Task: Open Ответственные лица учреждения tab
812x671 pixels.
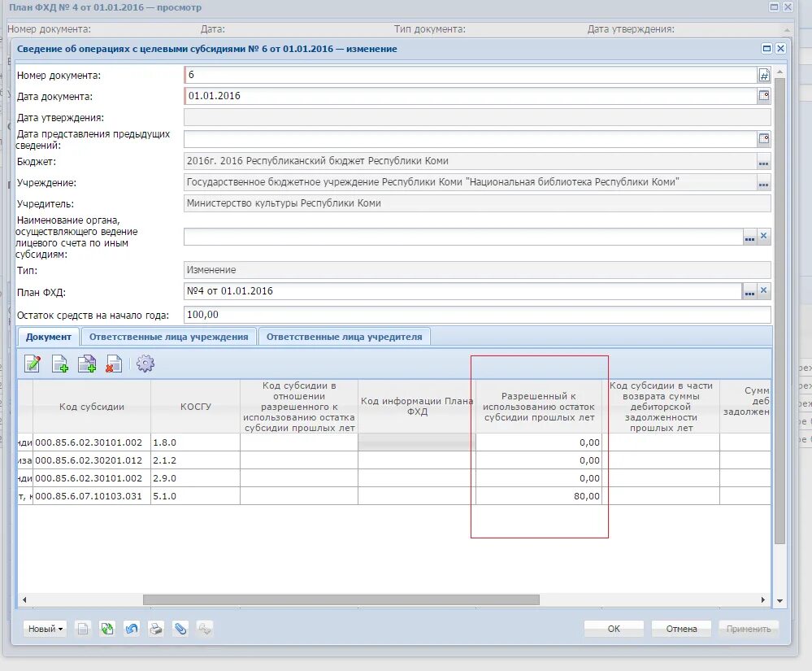Action: [x=169, y=337]
